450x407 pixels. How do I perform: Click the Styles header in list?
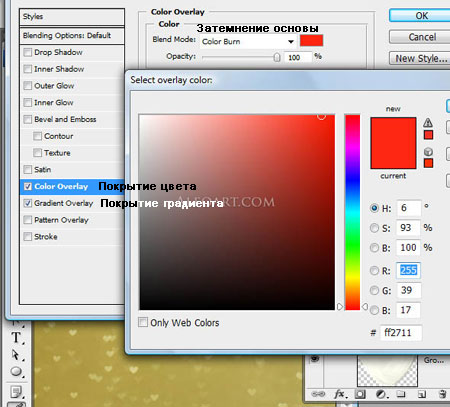click(x=72, y=17)
